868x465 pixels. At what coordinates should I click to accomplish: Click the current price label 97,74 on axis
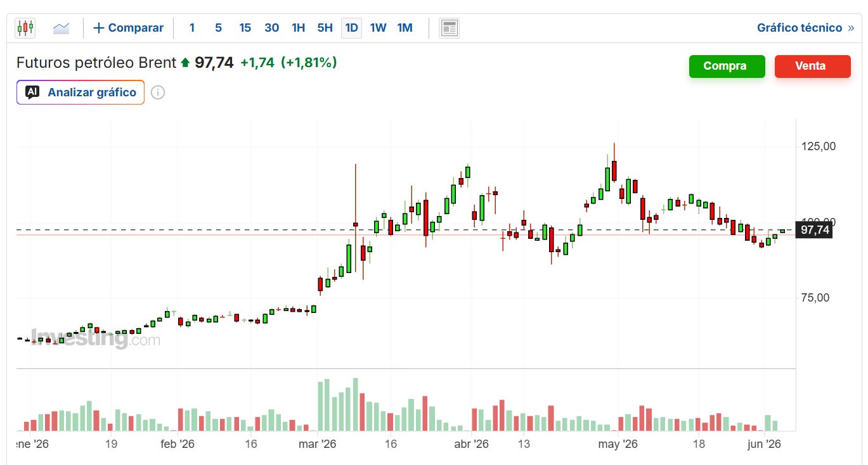(x=815, y=230)
